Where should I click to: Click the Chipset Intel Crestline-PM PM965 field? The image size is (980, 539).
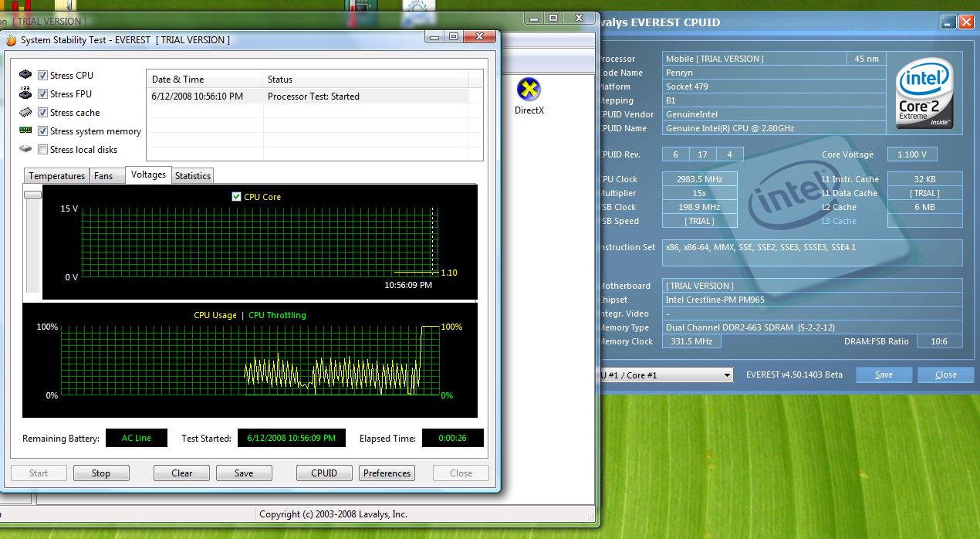click(x=813, y=300)
